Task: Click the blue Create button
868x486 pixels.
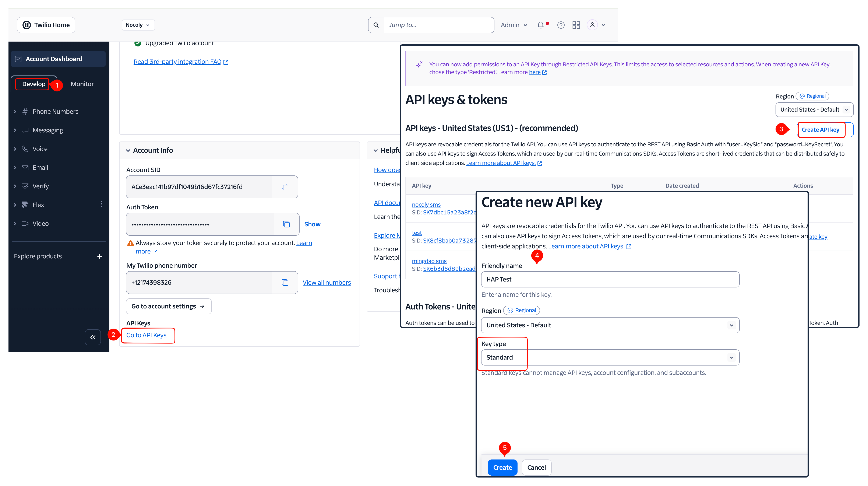Action: pyautogui.click(x=502, y=468)
